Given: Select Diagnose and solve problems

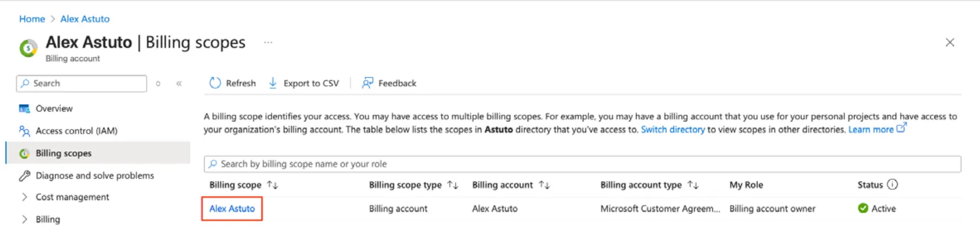Looking at the screenshot, I should click(95, 176).
